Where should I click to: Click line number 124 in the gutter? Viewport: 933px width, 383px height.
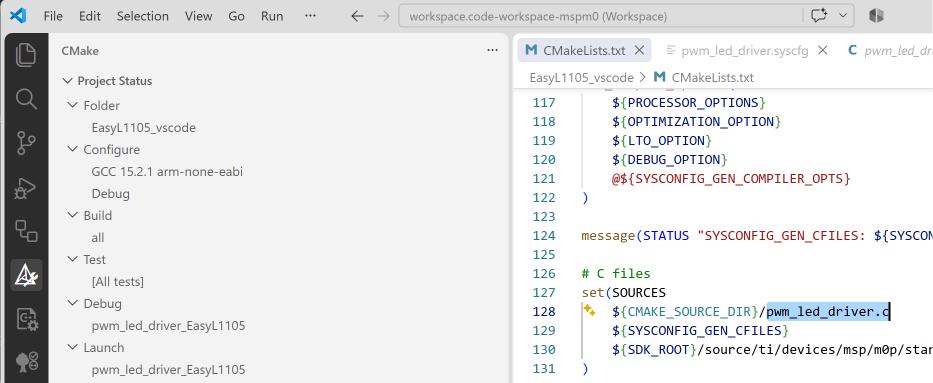[x=544, y=235]
